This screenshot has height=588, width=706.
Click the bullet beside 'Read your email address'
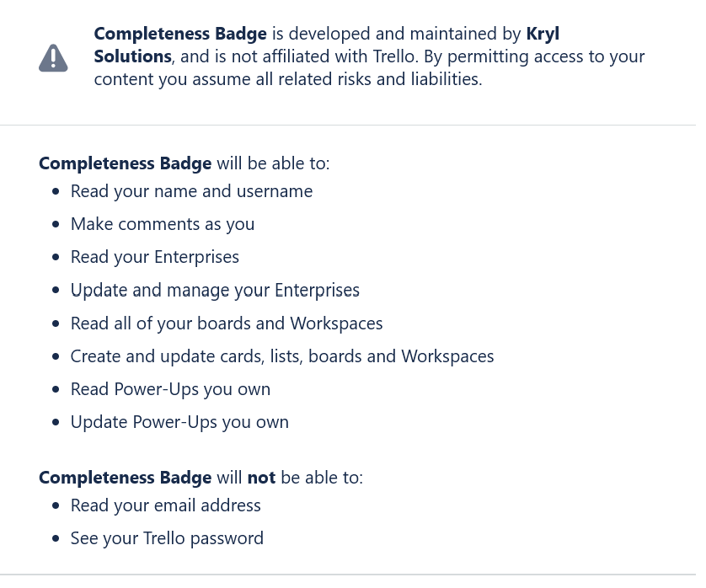[56, 506]
